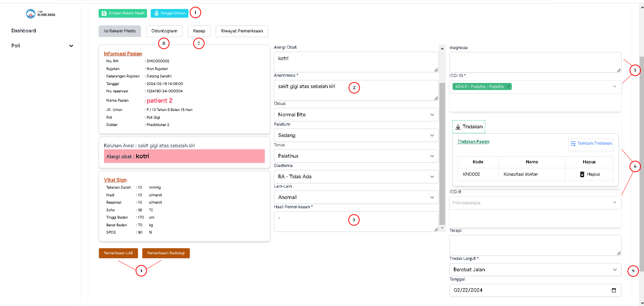Click the Pemeriksaan LAB button
Viewport: 644px width, 306px height.
[x=118, y=253]
